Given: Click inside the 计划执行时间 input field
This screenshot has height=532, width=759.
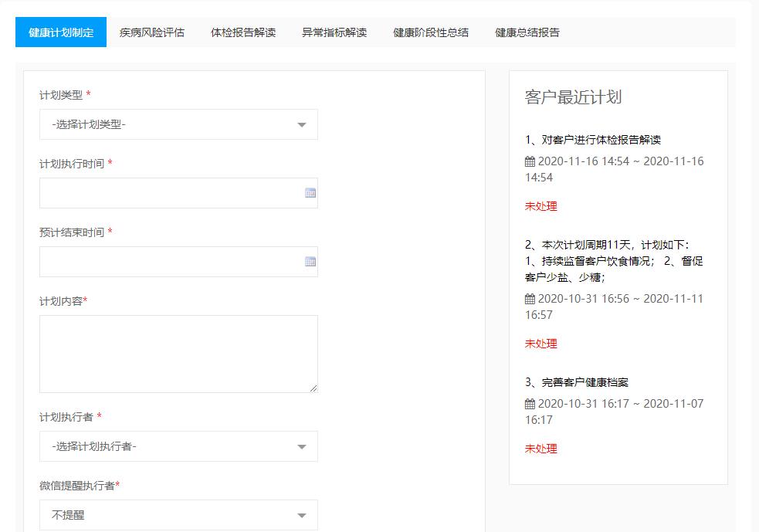Looking at the screenshot, I should [x=170, y=193].
